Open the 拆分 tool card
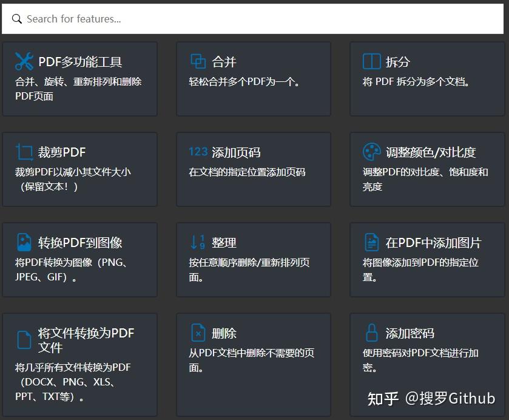The height and width of the screenshot is (420, 509). pyautogui.click(x=427, y=79)
